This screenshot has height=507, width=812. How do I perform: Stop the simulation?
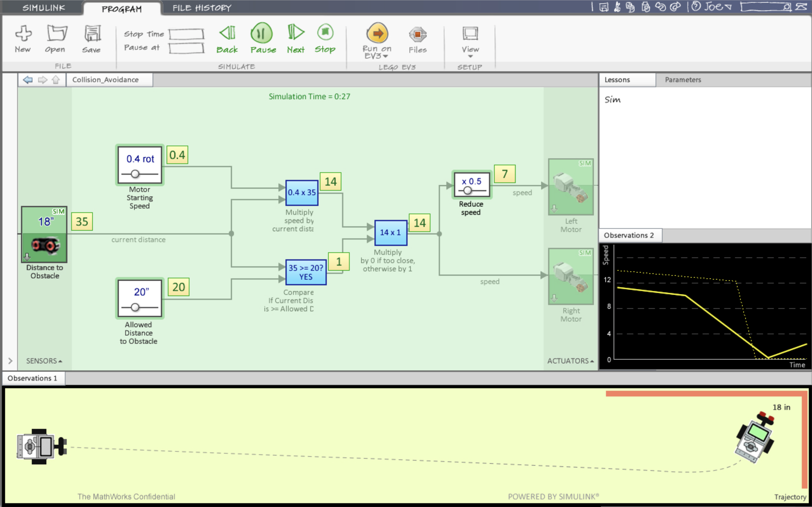click(325, 32)
